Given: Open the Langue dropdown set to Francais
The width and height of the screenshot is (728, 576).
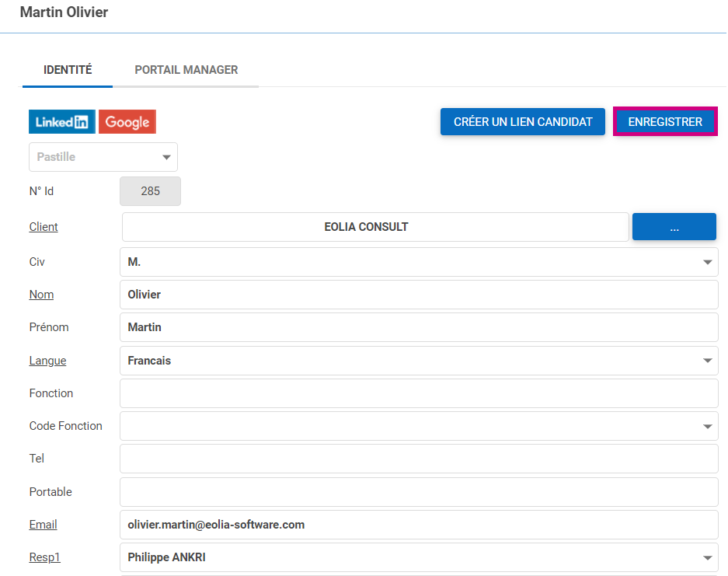Looking at the screenshot, I should tap(419, 361).
